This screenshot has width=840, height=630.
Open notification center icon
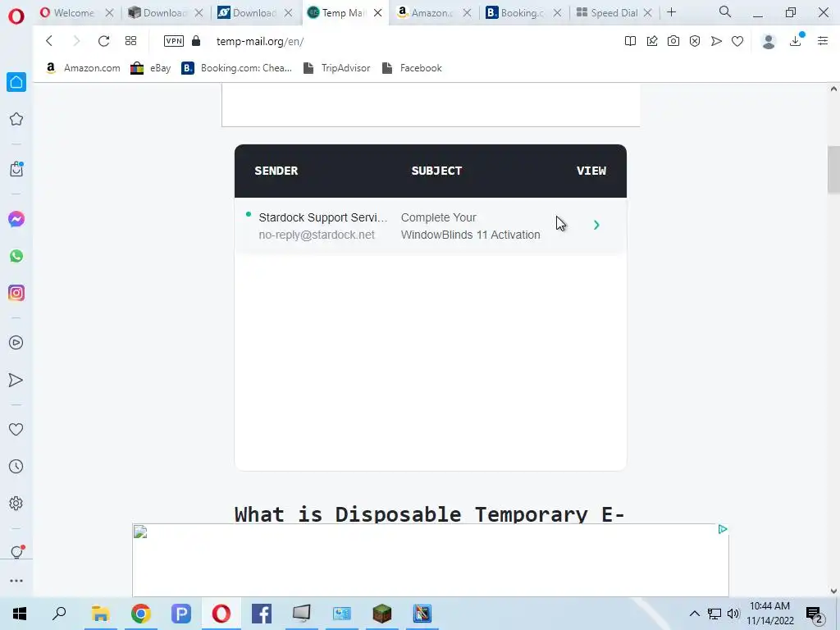coord(815,614)
